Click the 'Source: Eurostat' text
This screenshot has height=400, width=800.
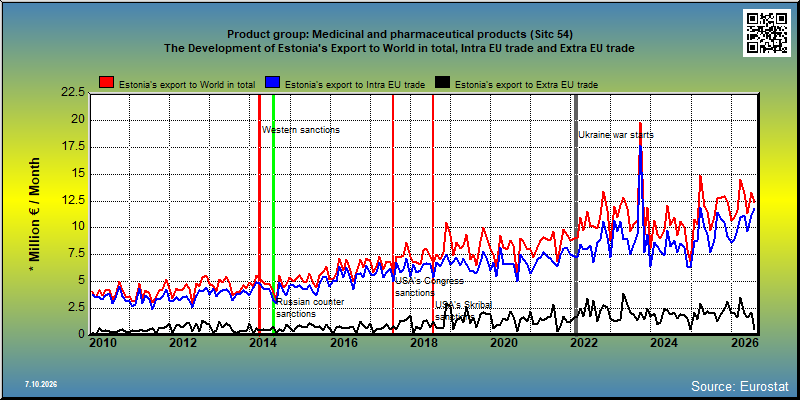739,385
